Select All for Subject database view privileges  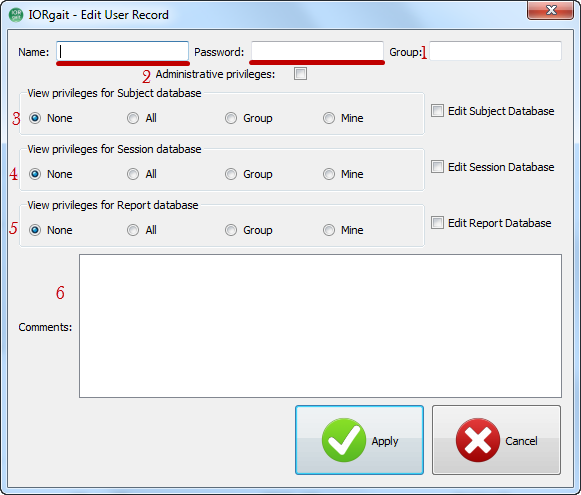[x=133, y=118]
